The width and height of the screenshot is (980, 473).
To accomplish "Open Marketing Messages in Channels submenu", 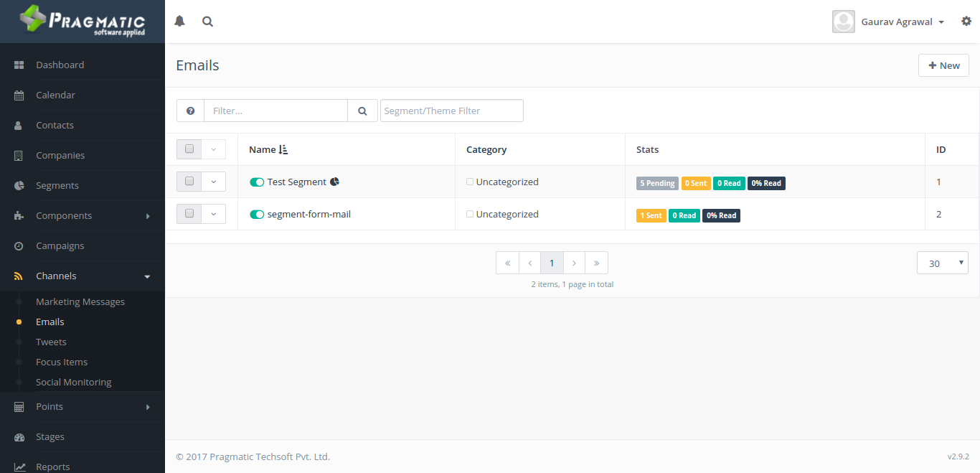I will pyautogui.click(x=80, y=301).
